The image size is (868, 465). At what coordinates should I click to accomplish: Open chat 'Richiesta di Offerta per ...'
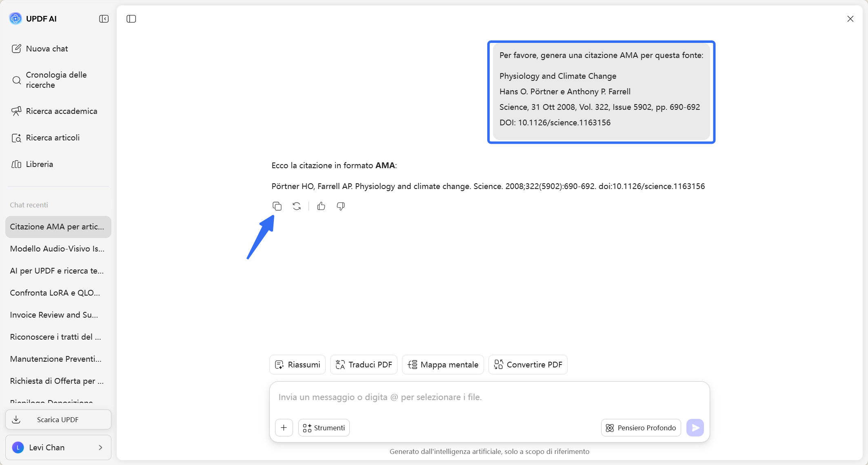pos(58,381)
